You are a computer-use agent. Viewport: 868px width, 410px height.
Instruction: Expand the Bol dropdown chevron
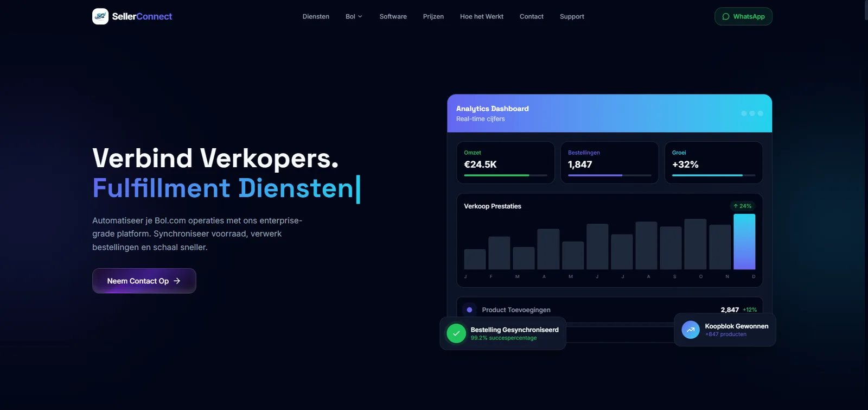click(x=360, y=17)
